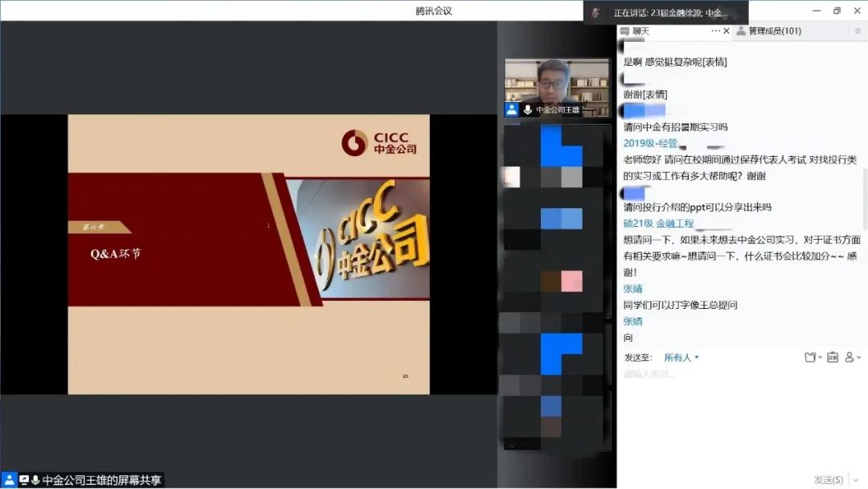
Task: Click the message 同学们可以打字像王总提问
Action: click(681, 305)
